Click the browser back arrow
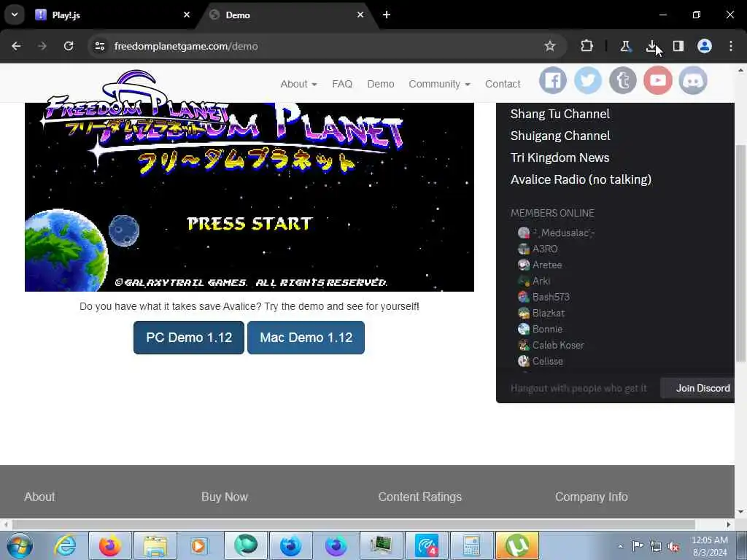Image resolution: width=747 pixels, height=560 pixels. (16, 46)
